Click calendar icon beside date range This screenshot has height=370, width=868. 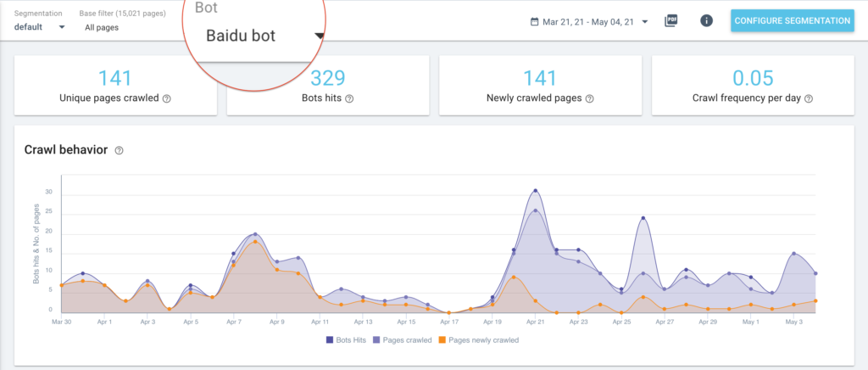click(534, 22)
